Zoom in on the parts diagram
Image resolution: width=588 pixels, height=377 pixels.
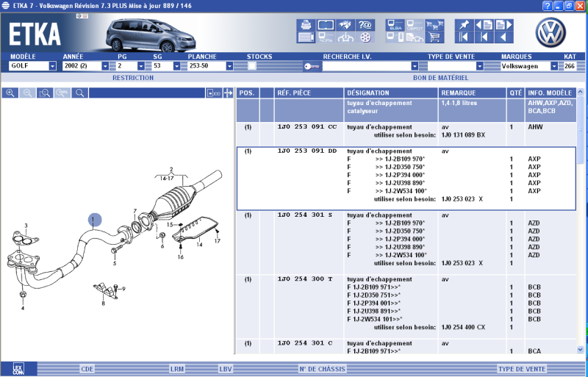point(10,93)
